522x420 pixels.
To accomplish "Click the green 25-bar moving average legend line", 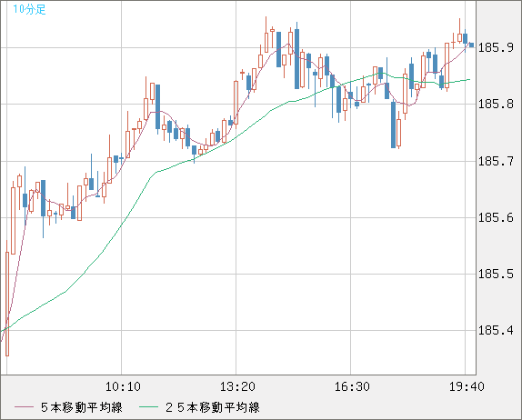I will [x=148, y=407].
